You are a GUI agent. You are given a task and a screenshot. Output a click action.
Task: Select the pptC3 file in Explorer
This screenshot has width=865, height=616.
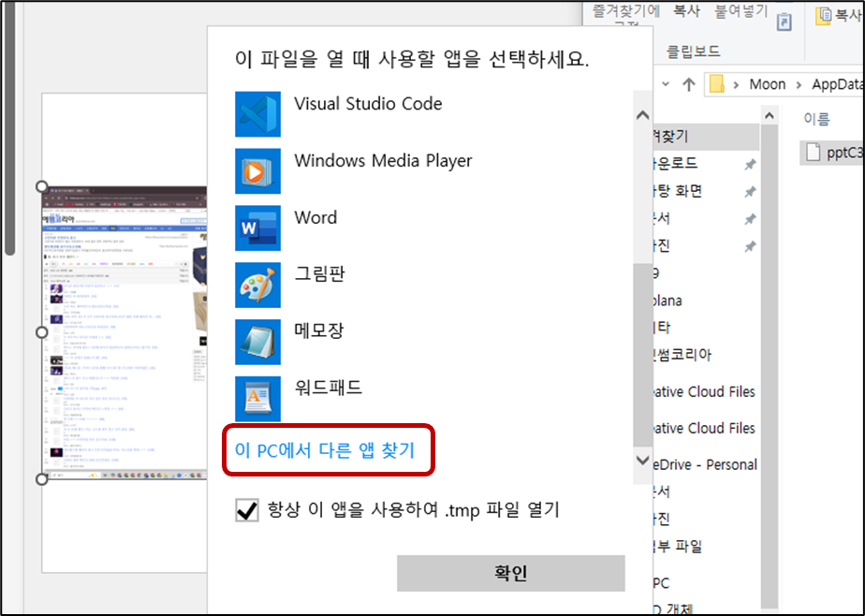[833, 153]
